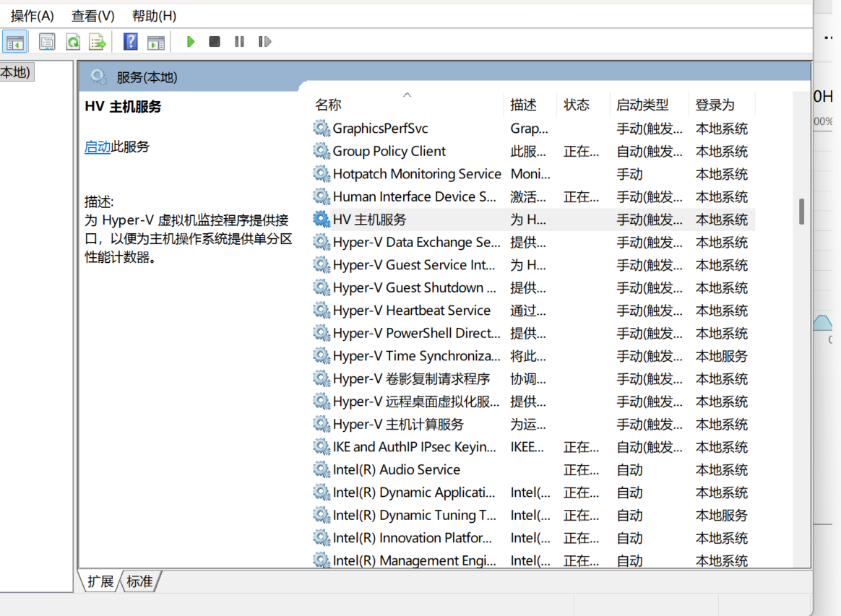Open the 查看(V) menu
Viewport: 841px width, 616px height.
click(x=92, y=16)
